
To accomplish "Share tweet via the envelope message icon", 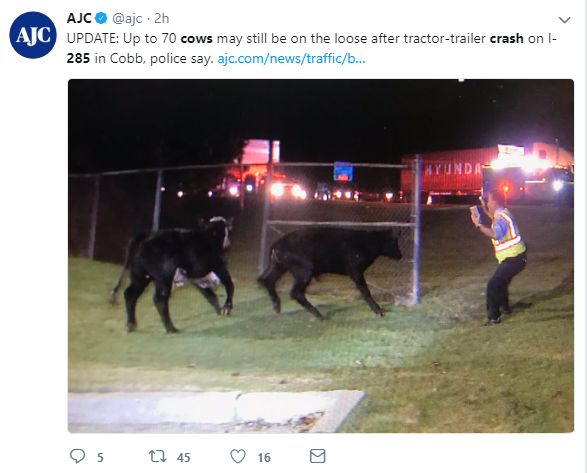I will click(x=317, y=456).
